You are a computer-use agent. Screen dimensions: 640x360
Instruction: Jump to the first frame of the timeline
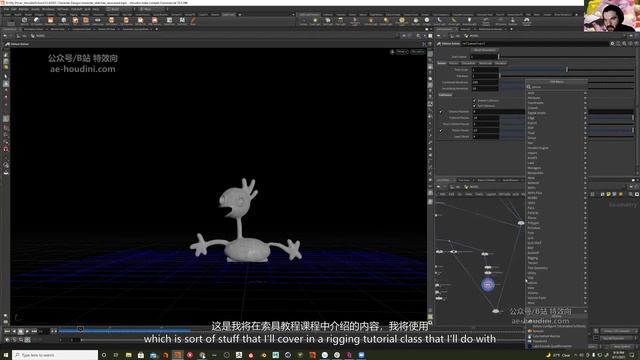pos(7,331)
